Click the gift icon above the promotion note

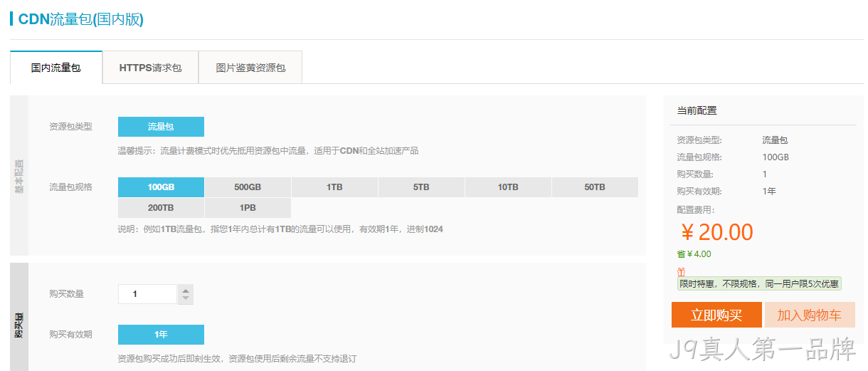[x=681, y=272]
